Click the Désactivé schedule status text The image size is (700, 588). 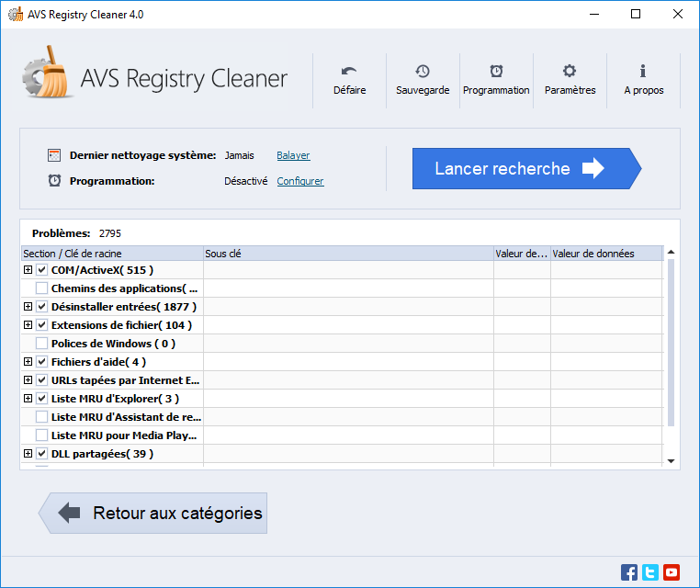tap(245, 181)
